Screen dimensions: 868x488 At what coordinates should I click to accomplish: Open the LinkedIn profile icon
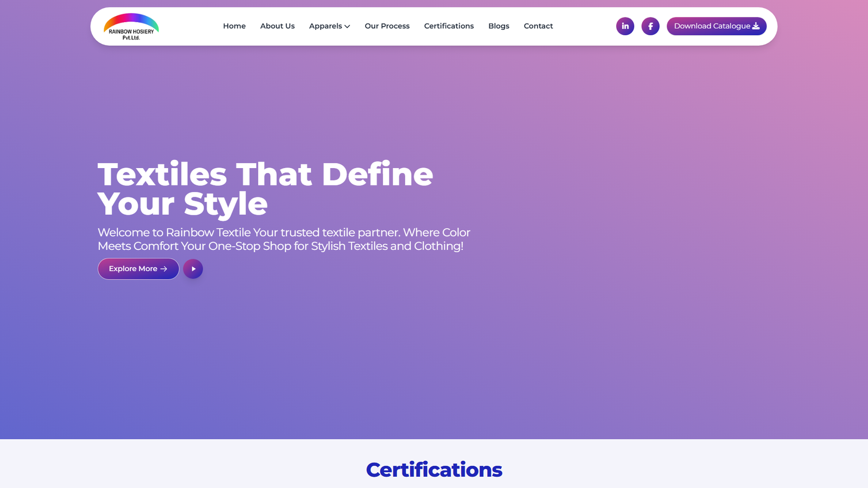[625, 26]
